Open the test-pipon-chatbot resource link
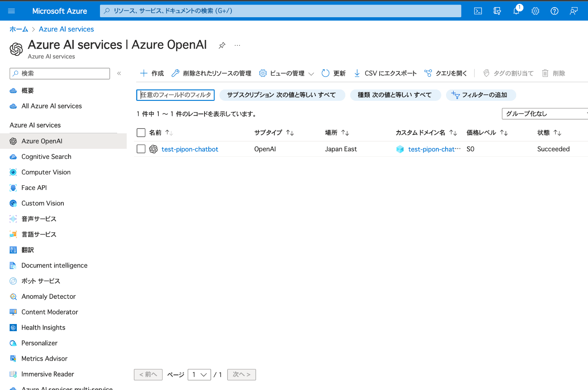The height and width of the screenshot is (390, 588). (190, 149)
